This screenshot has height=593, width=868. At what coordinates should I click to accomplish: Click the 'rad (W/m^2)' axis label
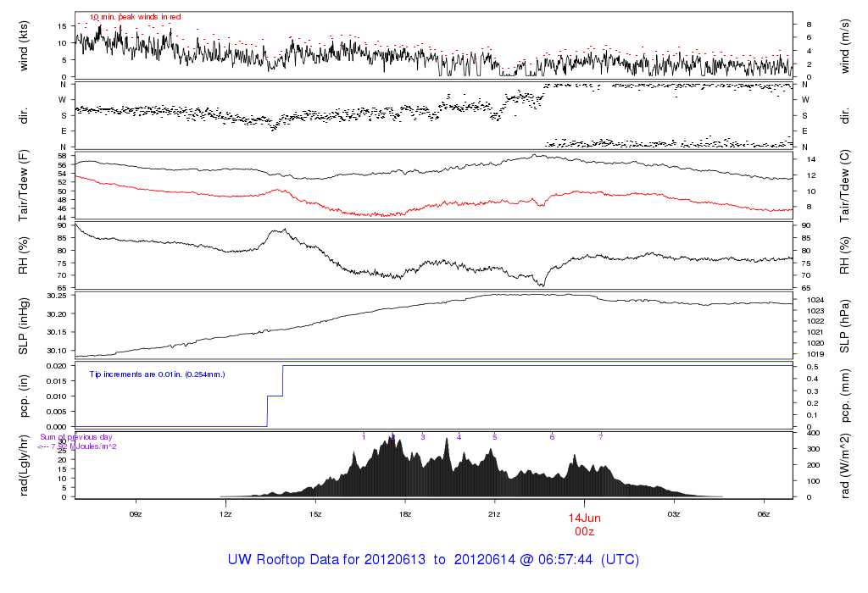[845, 466]
